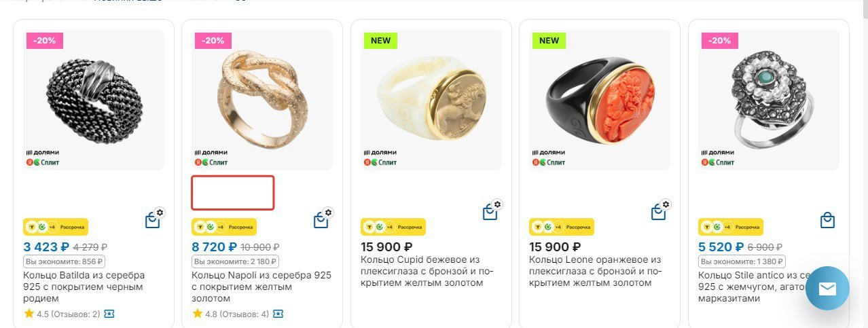The image size is (868, 328).
Task: Add Batilda ring to shopping bag
Action: click(152, 221)
